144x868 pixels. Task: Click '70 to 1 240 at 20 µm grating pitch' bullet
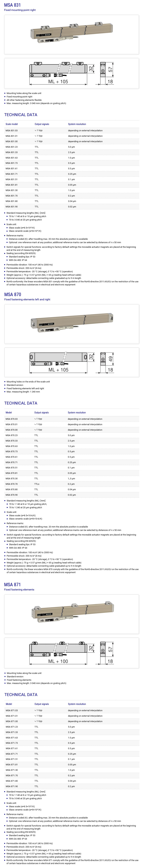pyautogui.click(x=26, y=507)
